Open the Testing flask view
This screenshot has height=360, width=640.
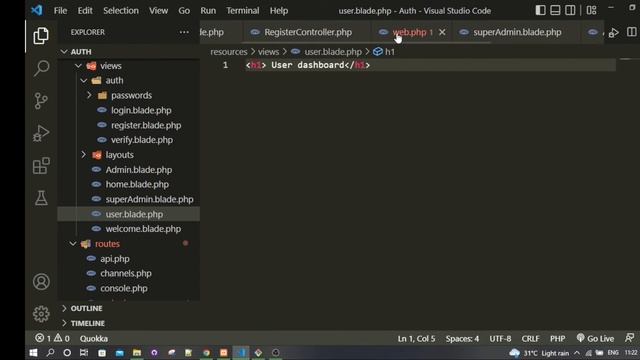41,198
